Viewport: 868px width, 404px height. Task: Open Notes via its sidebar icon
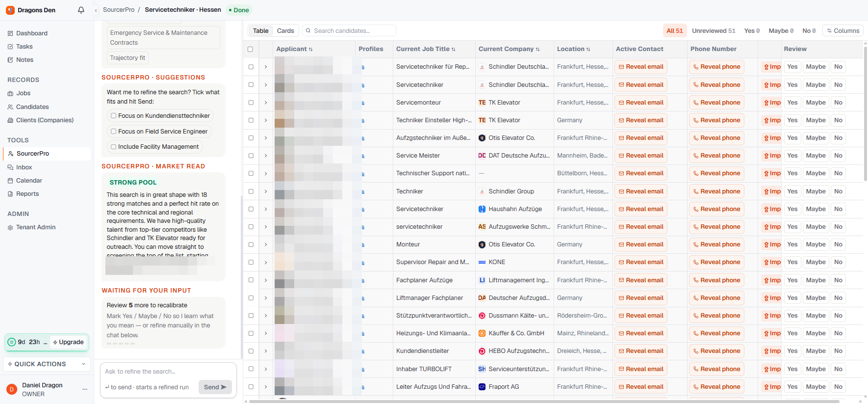click(x=10, y=60)
